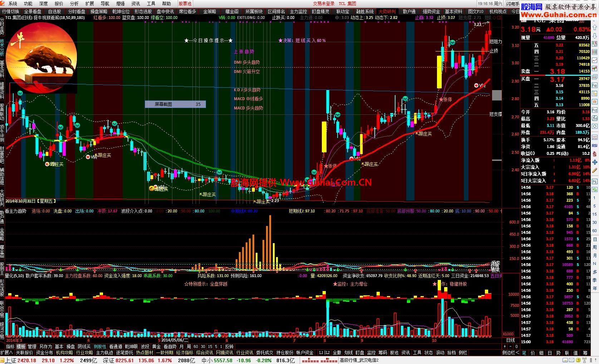The height and width of the screenshot is (364, 599).
Task: Switch to the 自选股 tab
Action: [x=54, y=11]
